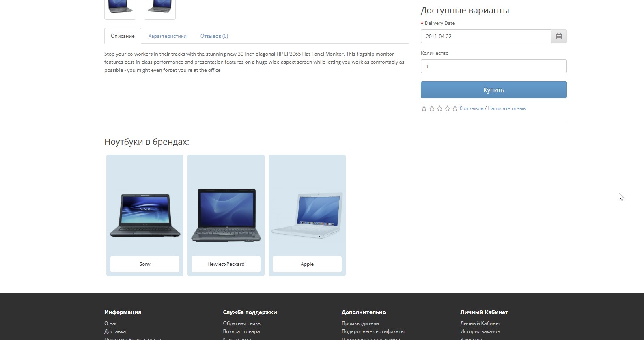
Task: Focus the Количество quantity field
Action: [x=493, y=66]
